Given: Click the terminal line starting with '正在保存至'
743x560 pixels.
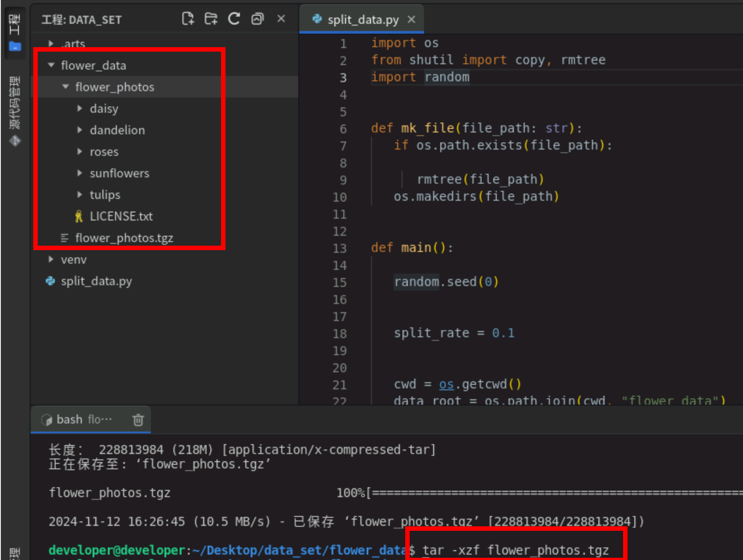Looking at the screenshot, I should [159, 464].
